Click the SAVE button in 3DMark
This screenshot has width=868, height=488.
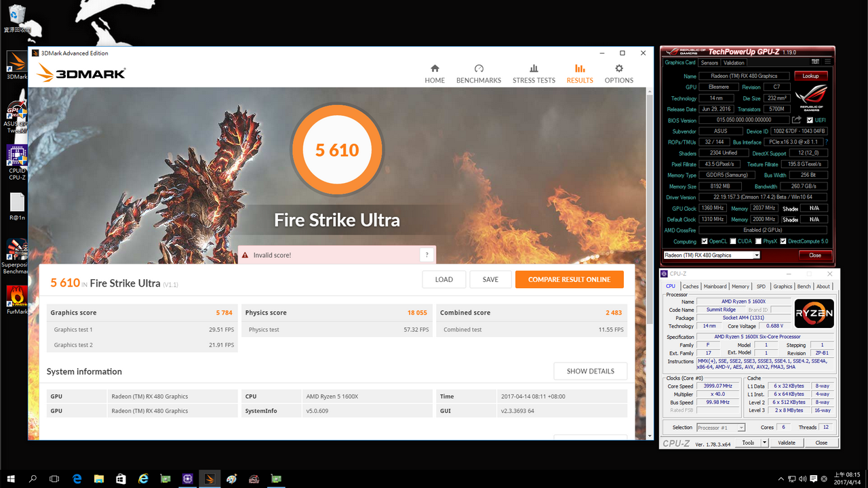click(490, 279)
